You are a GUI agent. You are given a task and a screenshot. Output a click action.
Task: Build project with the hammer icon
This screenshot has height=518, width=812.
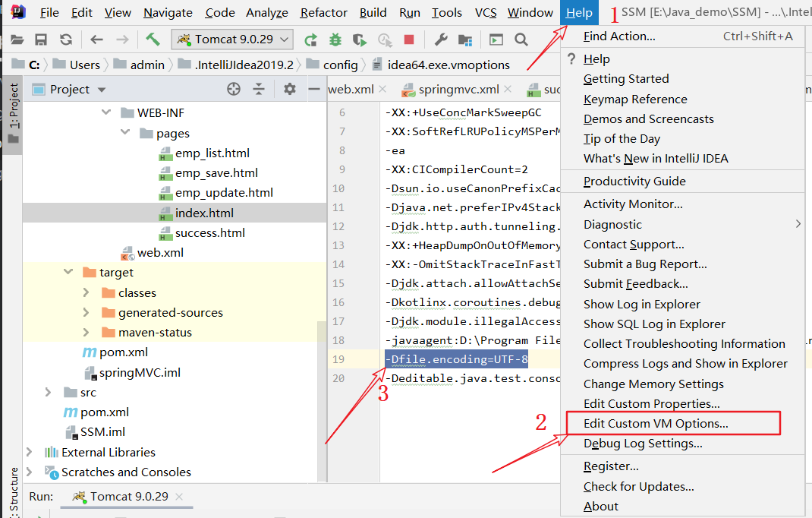(153, 39)
